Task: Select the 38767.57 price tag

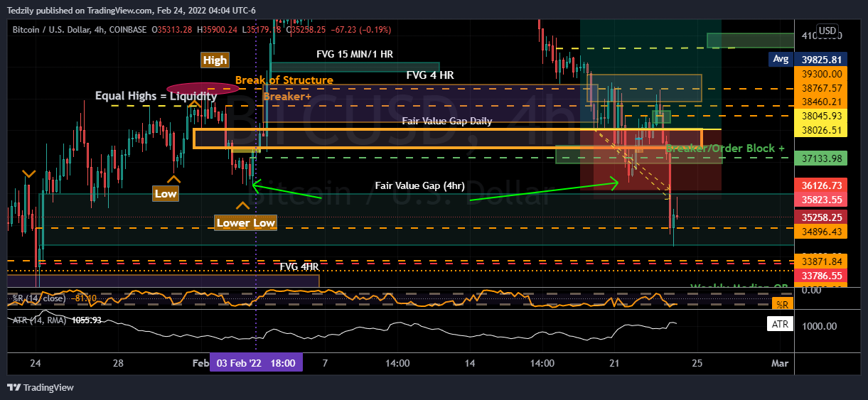Action: [x=822, y=88]
